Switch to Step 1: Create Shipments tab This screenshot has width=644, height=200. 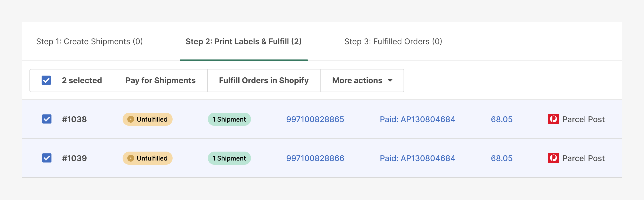point(90,41)
